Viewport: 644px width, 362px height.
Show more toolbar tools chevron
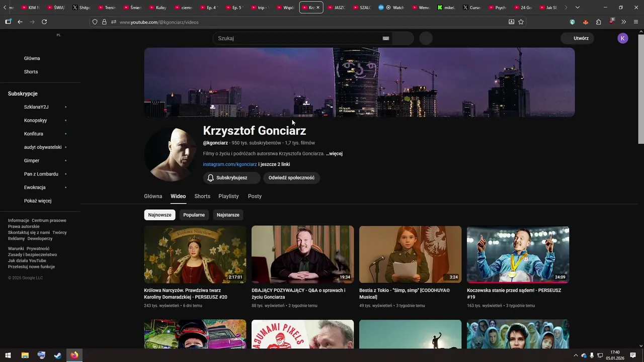623,22
